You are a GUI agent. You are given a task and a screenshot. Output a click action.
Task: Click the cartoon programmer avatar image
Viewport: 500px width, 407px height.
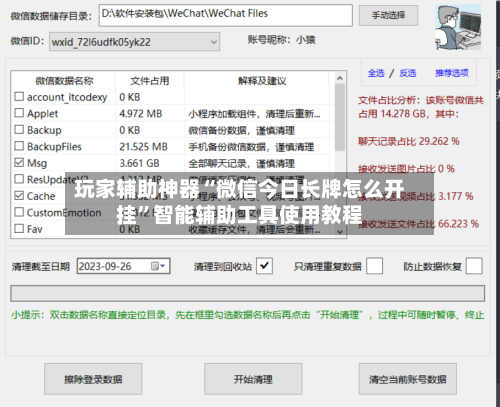(458, 27)
